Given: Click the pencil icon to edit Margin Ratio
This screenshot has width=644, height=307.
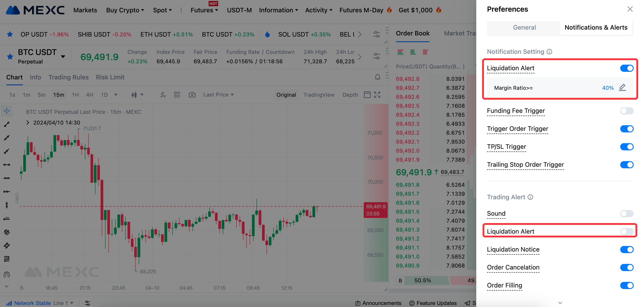Looking at the screenshot, I should coord(622,88).
